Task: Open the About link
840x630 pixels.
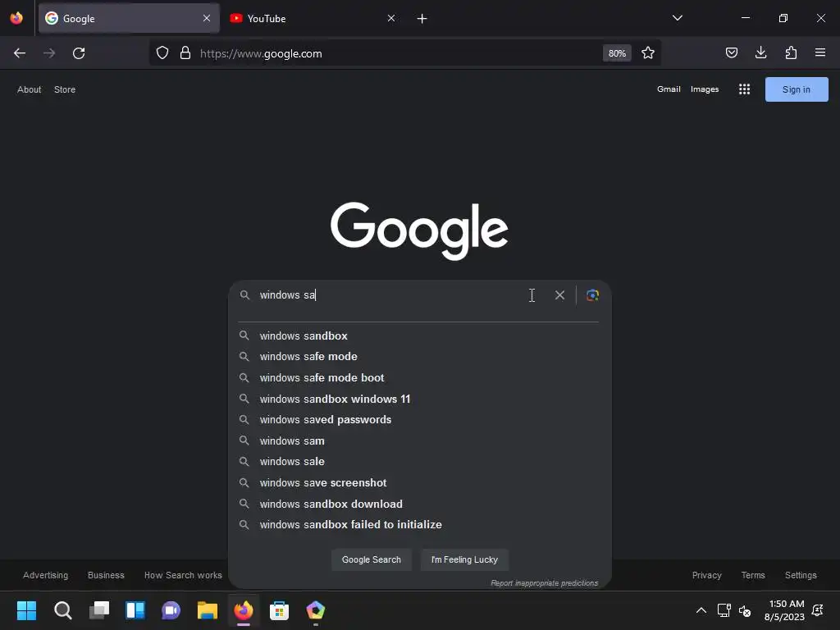Action: pyautogui.click(x=29, y=89)
